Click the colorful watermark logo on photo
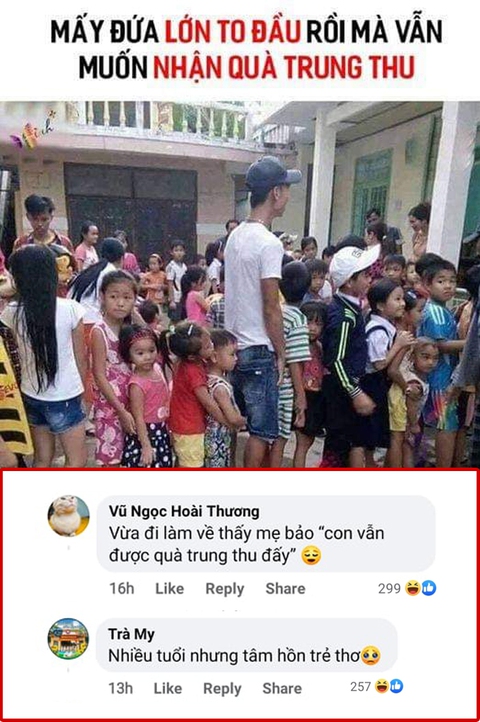The width and height of the screenshot is (480, 722). click(x=33, y=131)
